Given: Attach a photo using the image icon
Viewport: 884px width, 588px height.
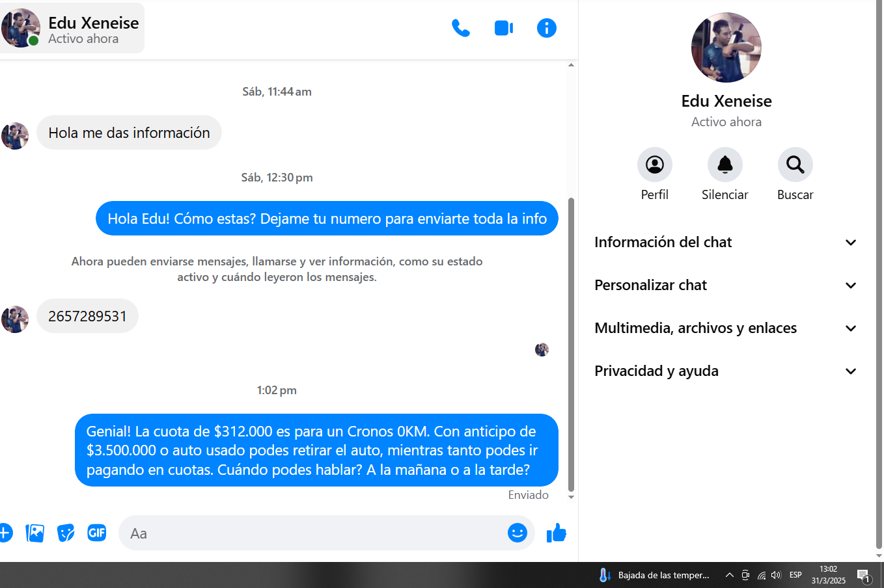Looking at the screenshot, I should click(x=35, y=533).
